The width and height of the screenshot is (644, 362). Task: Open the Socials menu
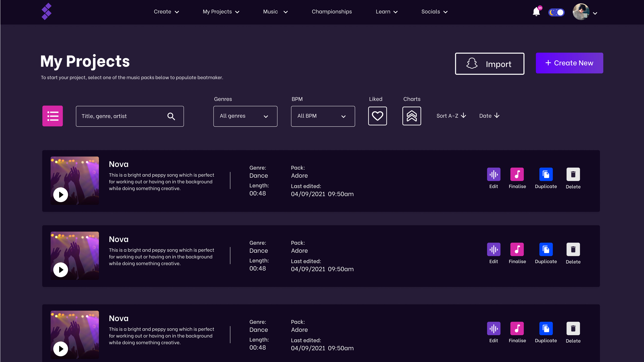tap(435, 12)
